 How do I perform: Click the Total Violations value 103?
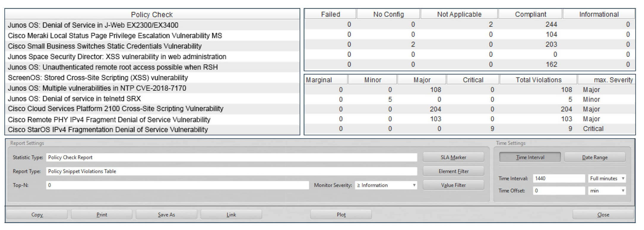click(x=566, y=119)
